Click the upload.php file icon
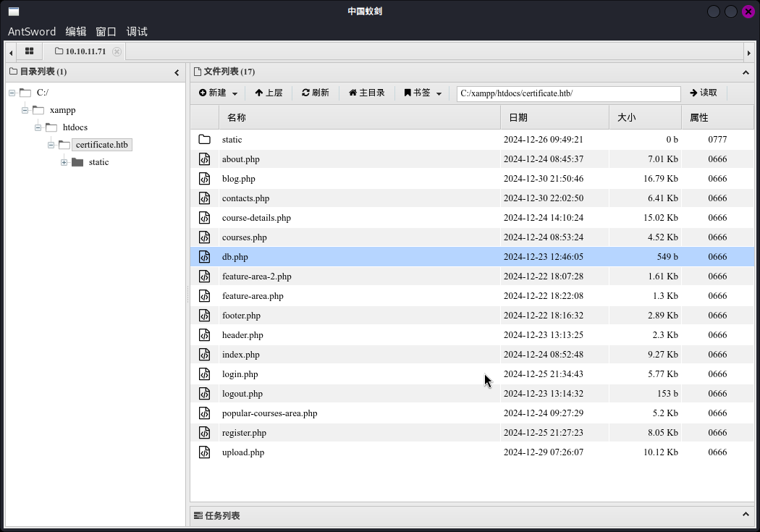 pyautogui.click(x=205, y=452)
